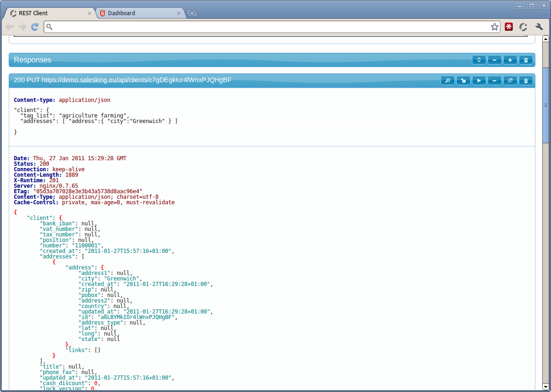Click the duplicate-window icon on the PUT response

[x=510, y=81]
